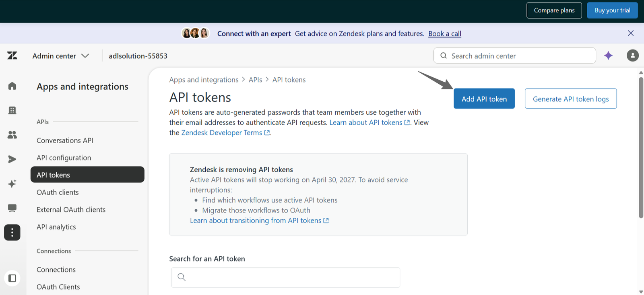This screenshot has width=644, height=295.
Task: Focus the Search admin center field
Action: click(x=514, y=56)
